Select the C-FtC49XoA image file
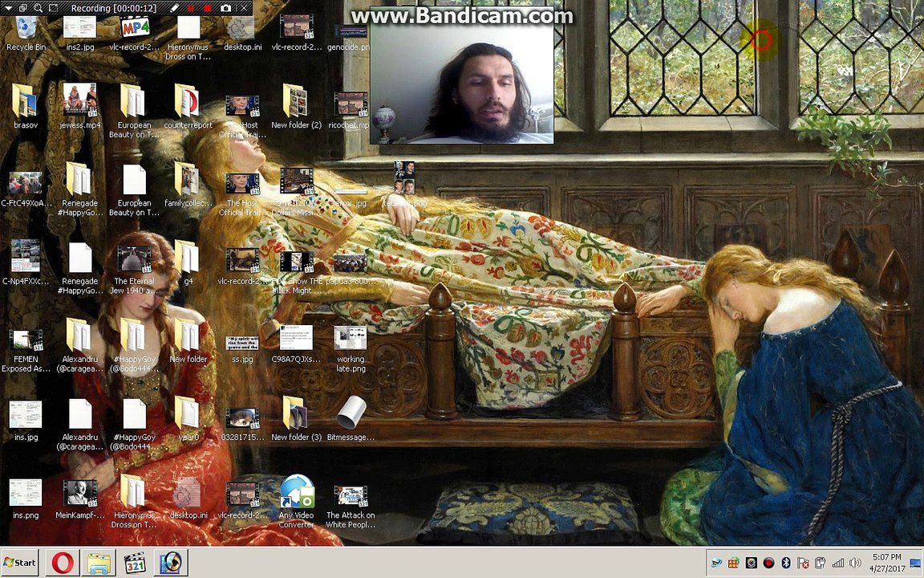924x578 pixels. (x=26, y=188)
